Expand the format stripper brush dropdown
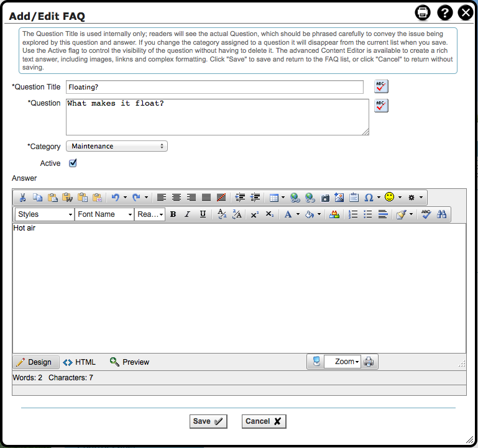 [411, 214]
